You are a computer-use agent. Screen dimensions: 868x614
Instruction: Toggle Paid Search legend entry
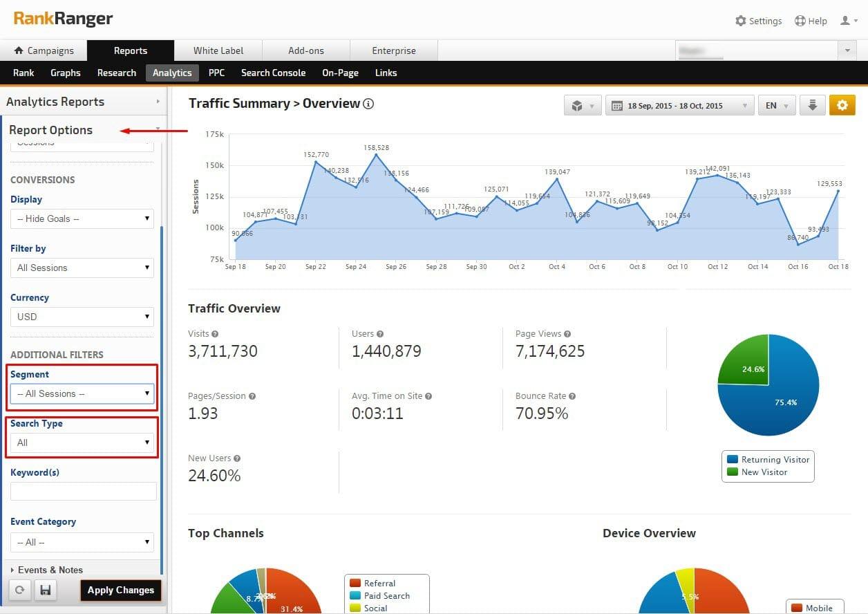(x=379, y=595)
